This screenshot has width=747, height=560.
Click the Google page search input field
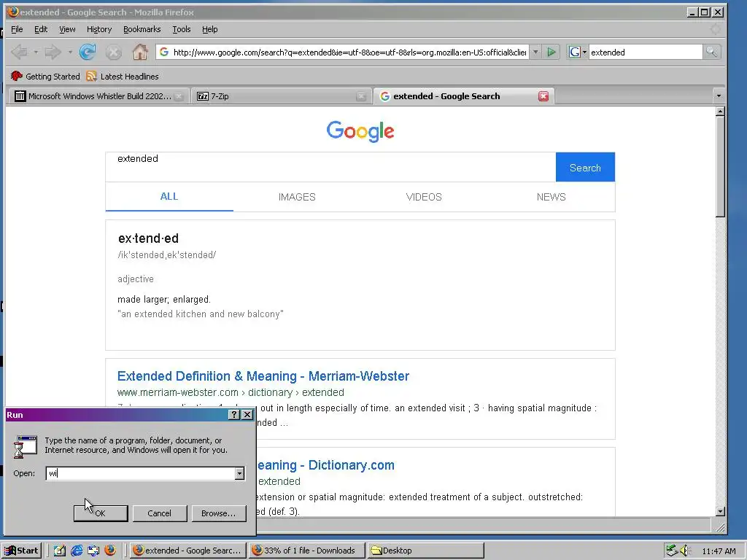click(x=330, y=167)
